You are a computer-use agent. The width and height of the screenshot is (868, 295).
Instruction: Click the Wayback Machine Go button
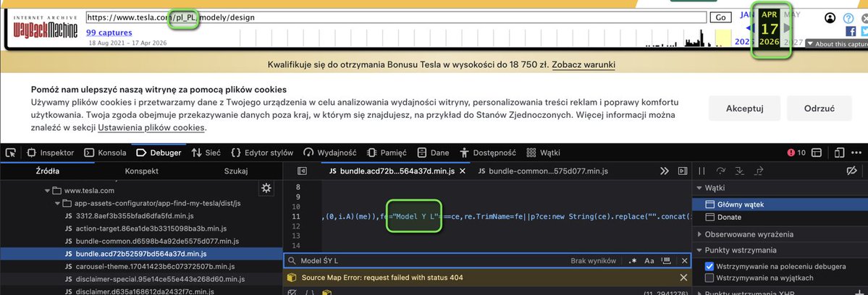tap(721, 17)
